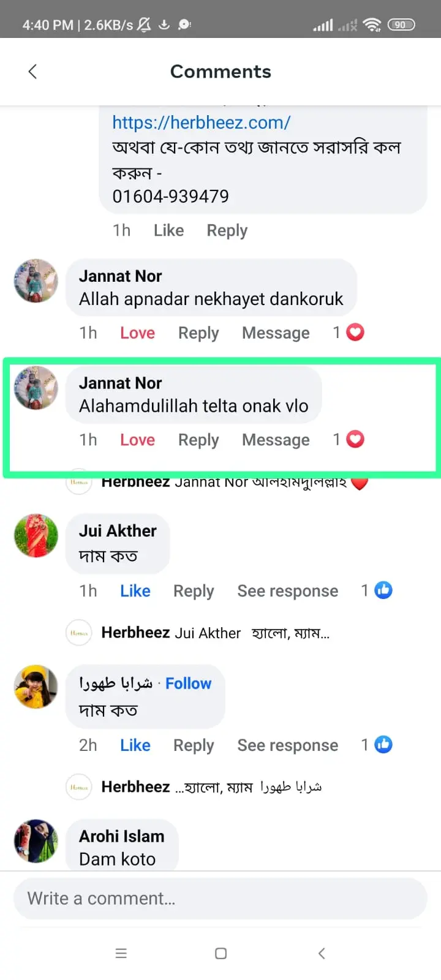Unlike Jui Akther's comment
441x980 pixels.
click(x=135, y=590)
